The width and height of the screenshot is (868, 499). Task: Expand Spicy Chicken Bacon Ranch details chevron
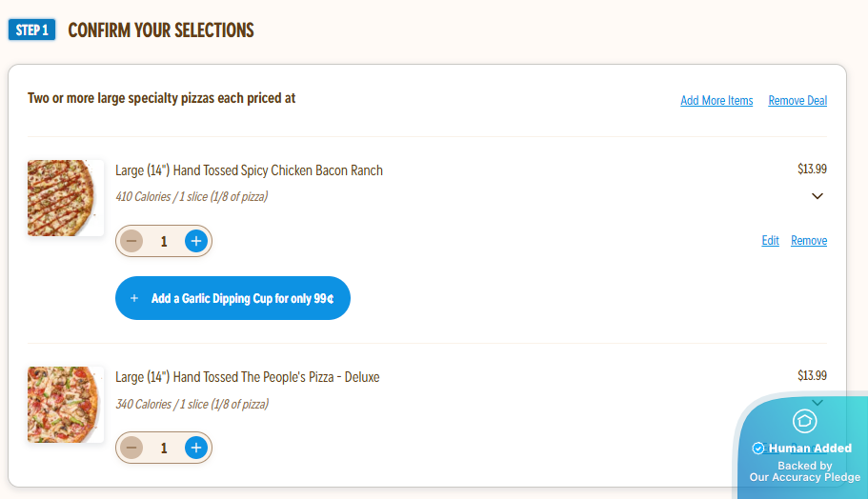817,196
